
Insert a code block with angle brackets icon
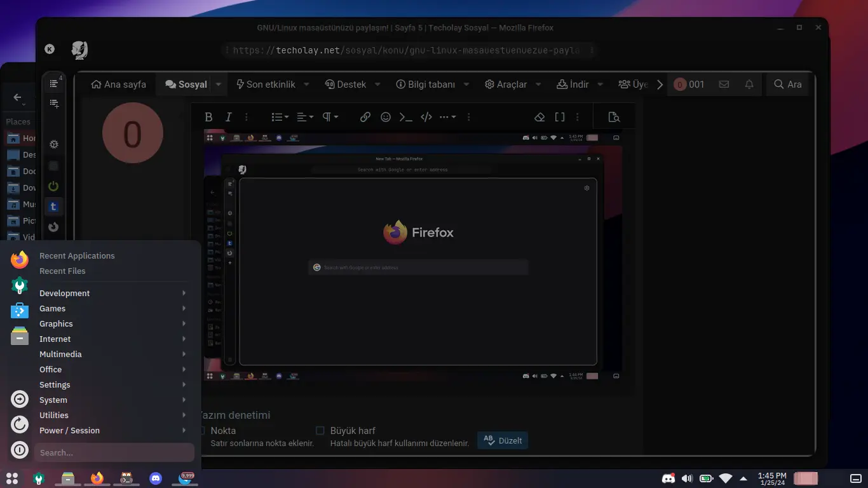point(427,117)
